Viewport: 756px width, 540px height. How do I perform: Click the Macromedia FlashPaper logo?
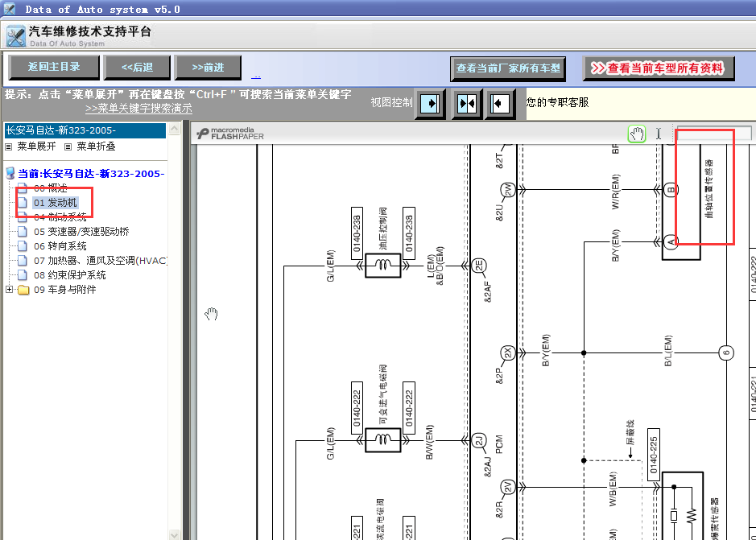tap(230, 134)
